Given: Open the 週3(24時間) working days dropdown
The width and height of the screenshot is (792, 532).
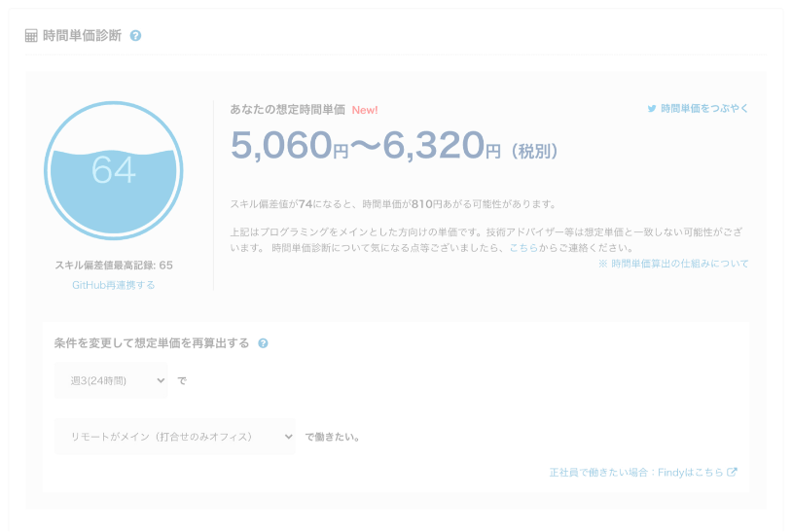Looking at the screenshot, I should coord(110,380).
